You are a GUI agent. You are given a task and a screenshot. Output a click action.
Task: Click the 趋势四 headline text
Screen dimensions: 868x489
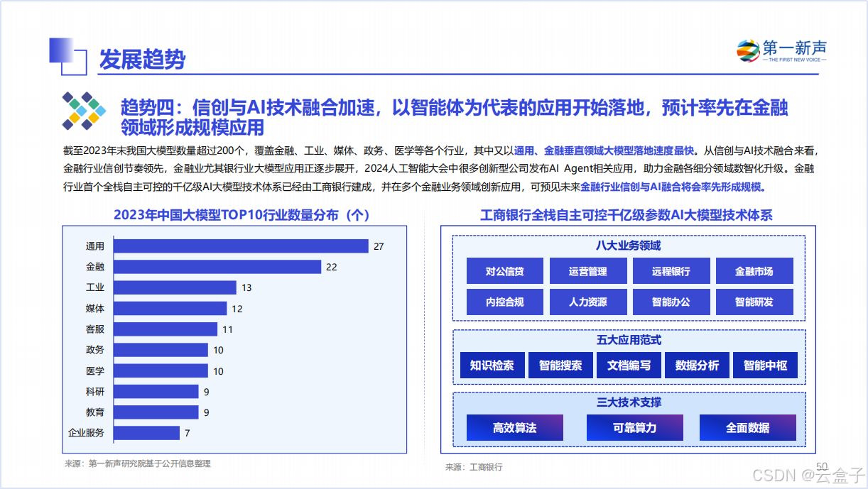(x=455, y=118)
